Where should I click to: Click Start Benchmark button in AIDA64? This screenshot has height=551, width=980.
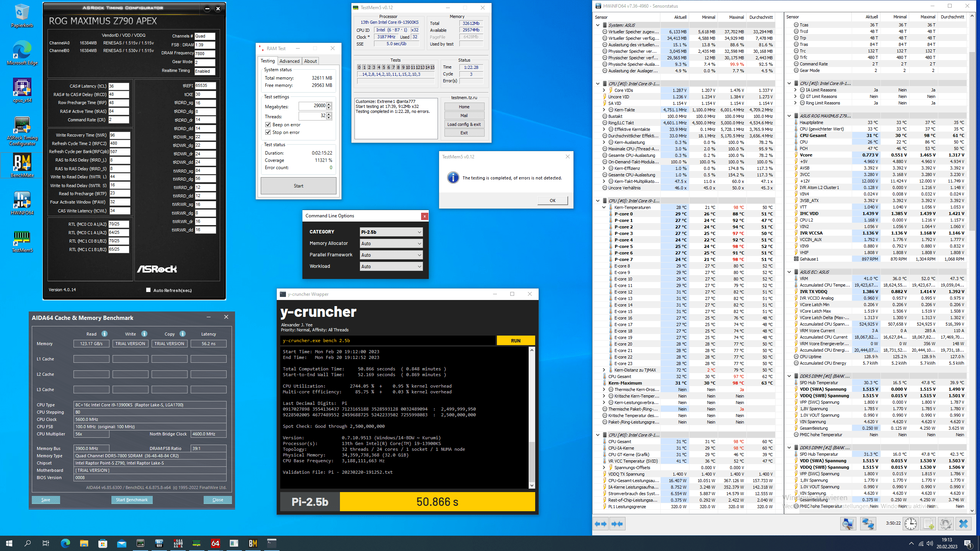point(132,500)
